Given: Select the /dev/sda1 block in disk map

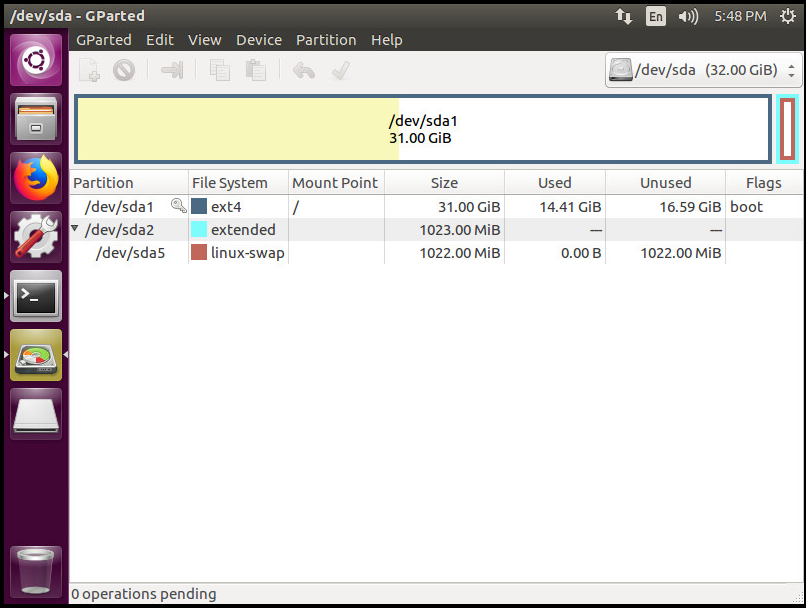Looking at the screenshot, I should (422, 129).
